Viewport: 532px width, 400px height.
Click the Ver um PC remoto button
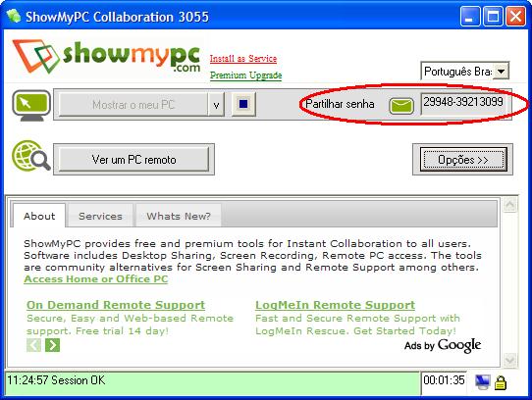point(134,160)
